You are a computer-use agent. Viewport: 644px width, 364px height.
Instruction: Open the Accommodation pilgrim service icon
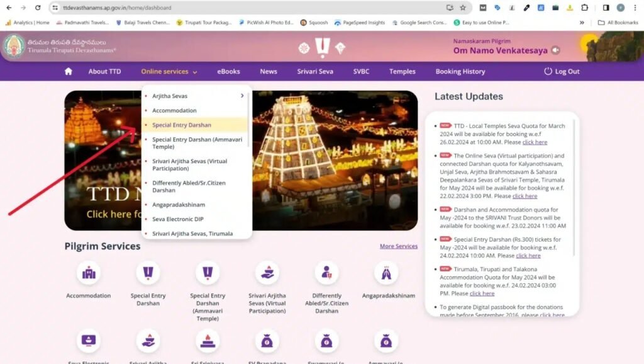click(89, 273)
